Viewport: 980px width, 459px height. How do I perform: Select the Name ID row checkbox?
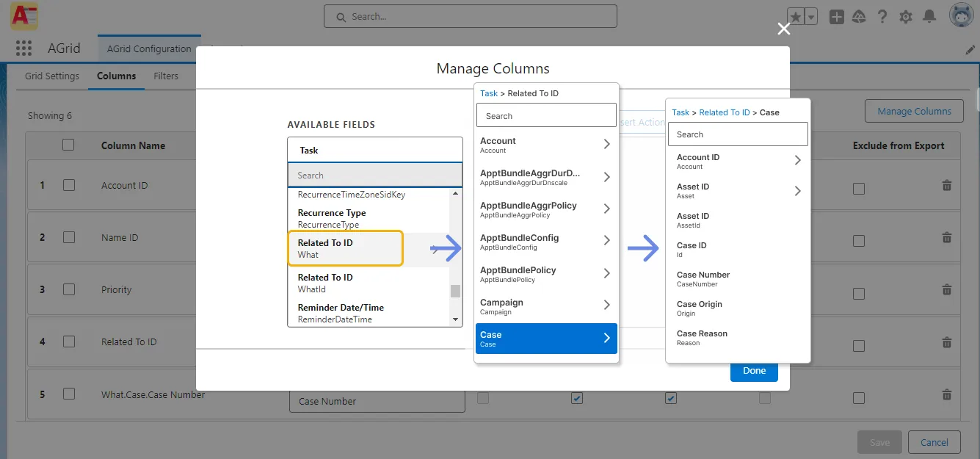(69, 237)
